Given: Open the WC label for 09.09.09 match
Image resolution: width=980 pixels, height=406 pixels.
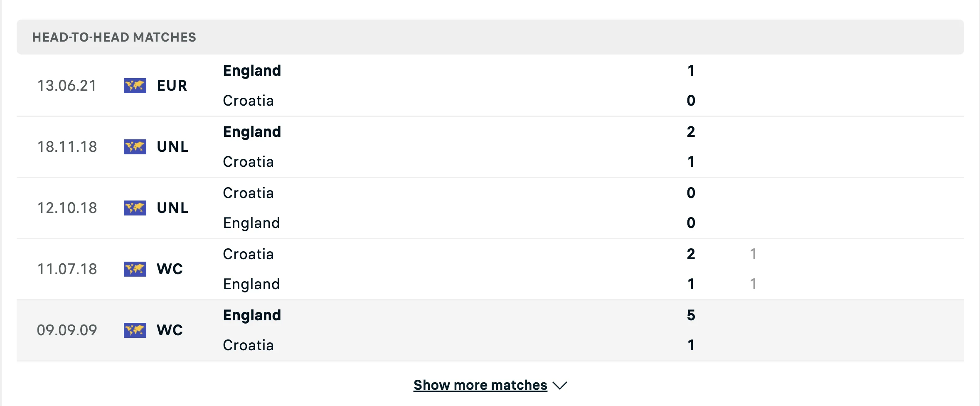Looking at the screenshot, I should tap(170, 330).
